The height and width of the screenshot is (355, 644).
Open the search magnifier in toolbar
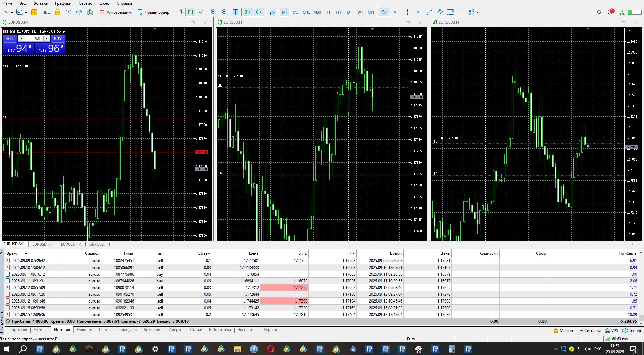[x=599, y=12]
